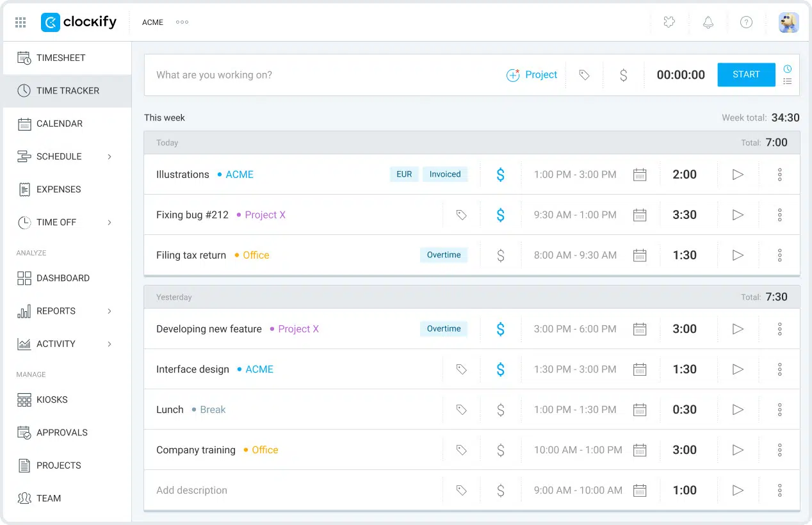
Task: Open the options menu for Fixing bug #212
Action: [779, 214]
